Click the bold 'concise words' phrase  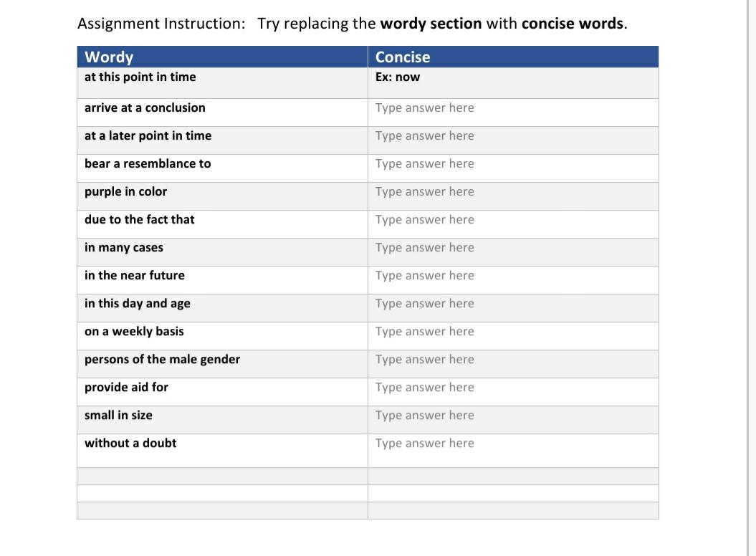pyautogui.click(x=573, y=24)
